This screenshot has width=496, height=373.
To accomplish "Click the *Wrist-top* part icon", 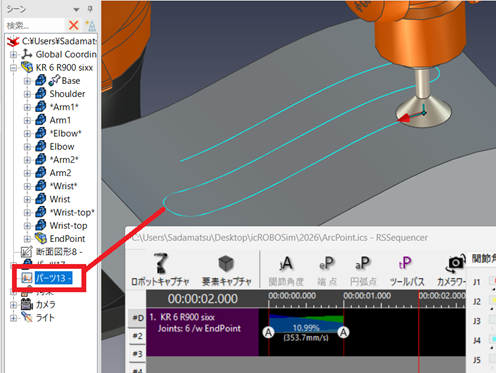I will [41, 212].
